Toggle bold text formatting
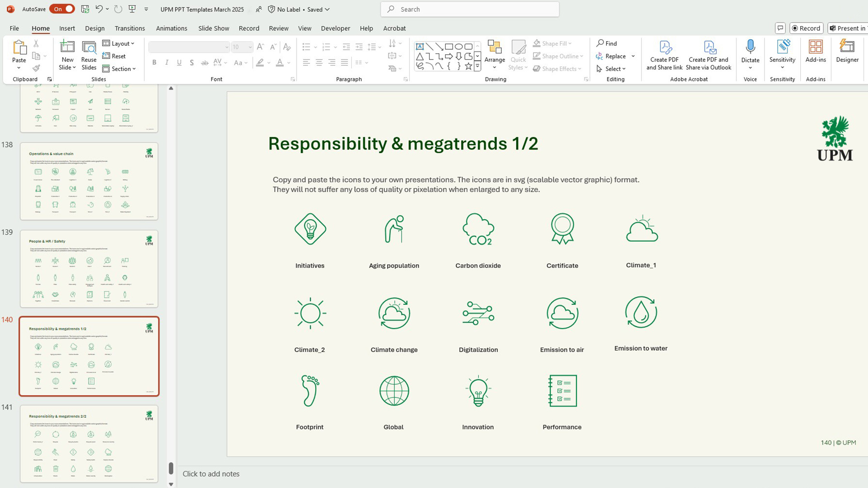 [154, 63]
